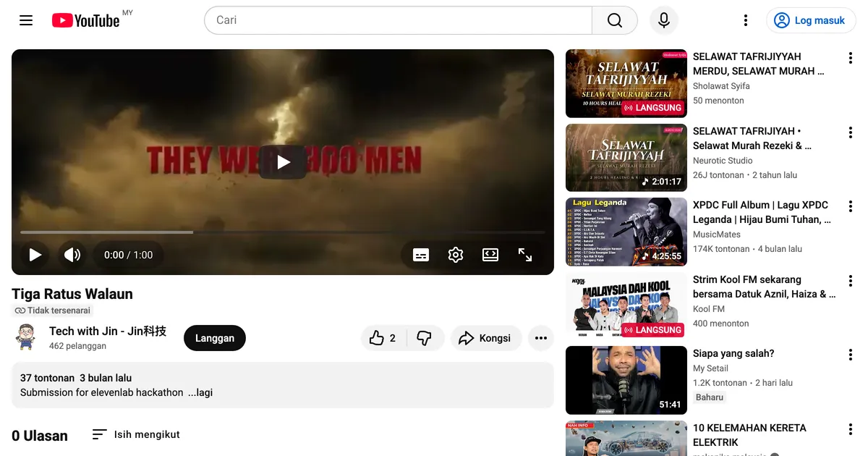Open the 'Isih mengikut' comment sort dropdown
This screenshot has height=456, width=868.
[135, 434]
